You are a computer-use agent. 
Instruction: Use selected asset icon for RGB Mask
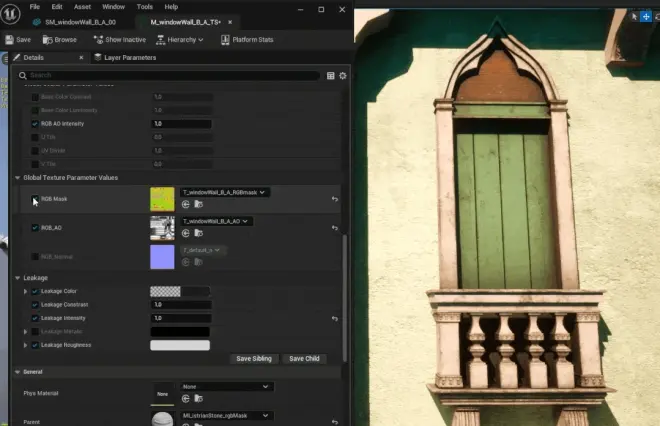pyautogui.click(x=186, y=204)
